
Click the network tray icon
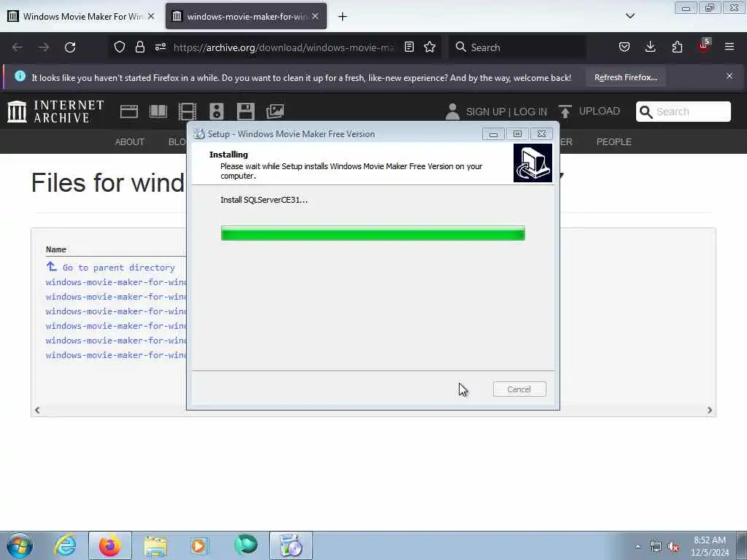click(x=656, y=547)
